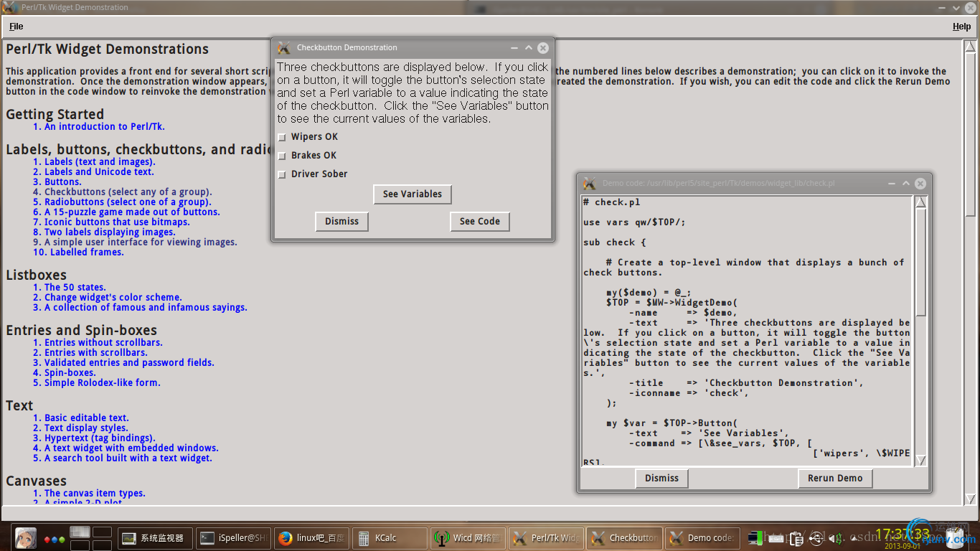Open 'The 50 states' listbox demo
This screenshot has width=980, height=551.
click(x=75, y=287)
